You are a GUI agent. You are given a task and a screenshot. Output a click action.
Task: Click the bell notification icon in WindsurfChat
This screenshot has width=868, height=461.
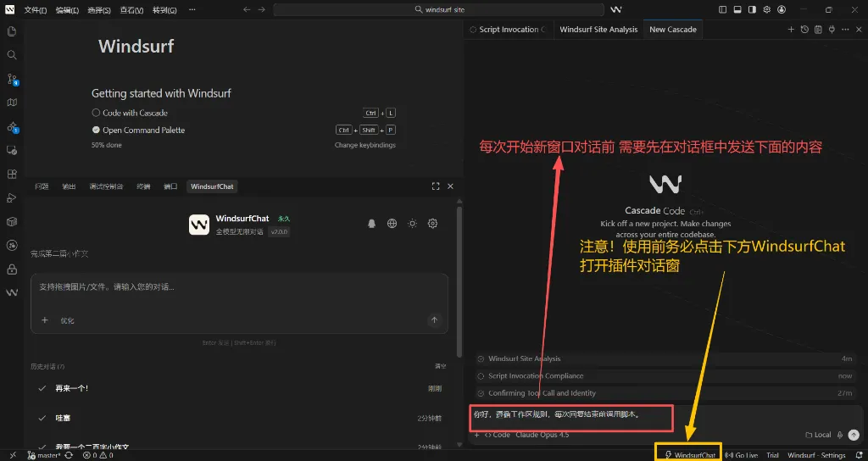pyautogui.click(x=371, y=224)
